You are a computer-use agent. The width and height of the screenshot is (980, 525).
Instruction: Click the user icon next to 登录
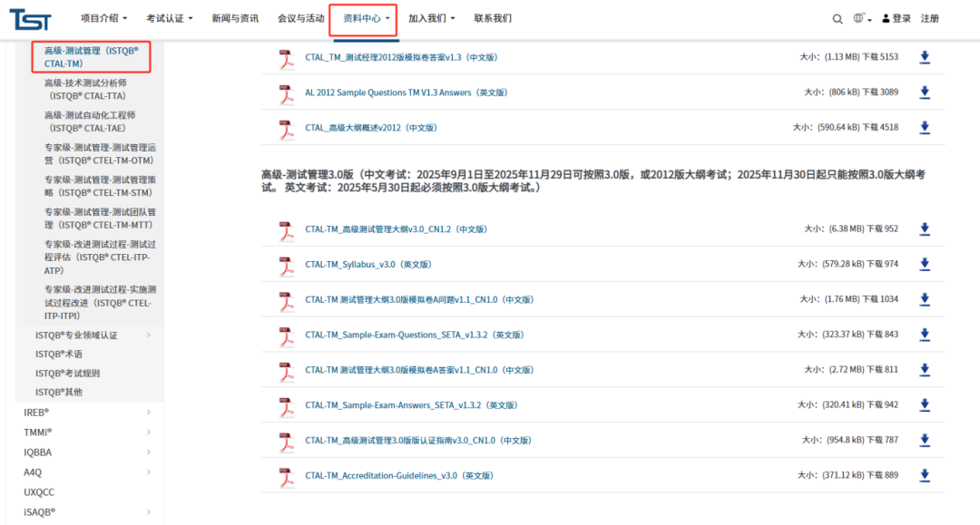[x=886, y=19]
